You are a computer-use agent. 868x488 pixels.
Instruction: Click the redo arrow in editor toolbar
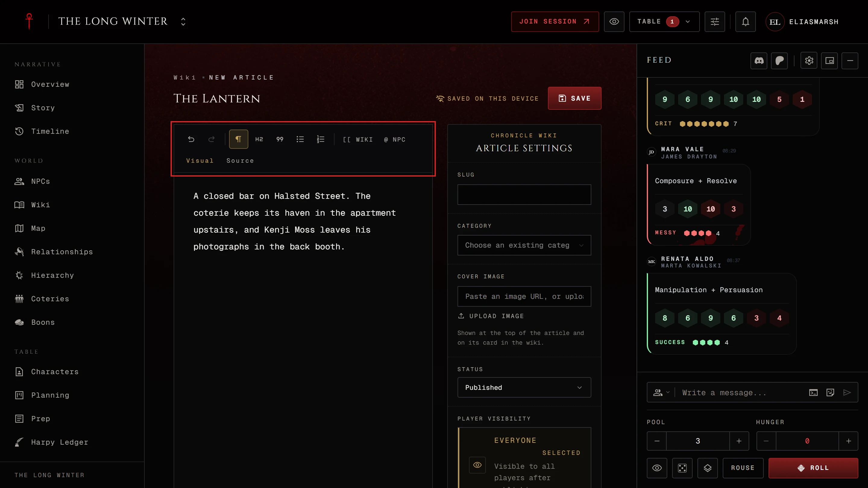point(212,139)
